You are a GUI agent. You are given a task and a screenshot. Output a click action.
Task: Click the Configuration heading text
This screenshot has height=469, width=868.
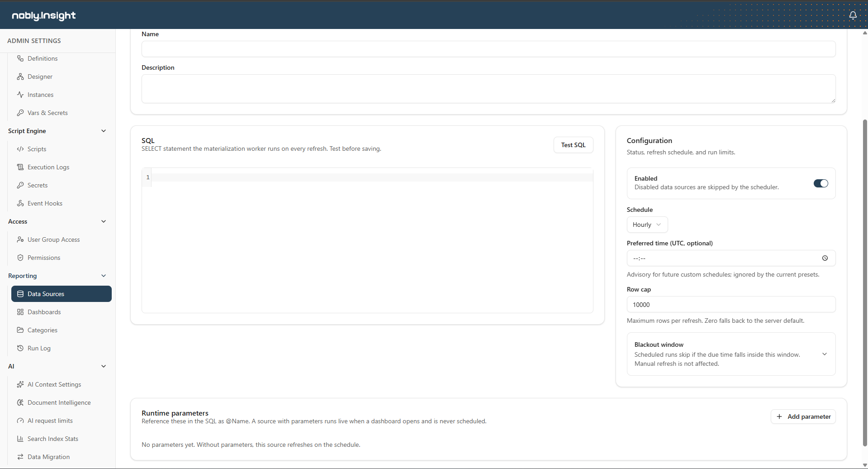click(650, 141)
